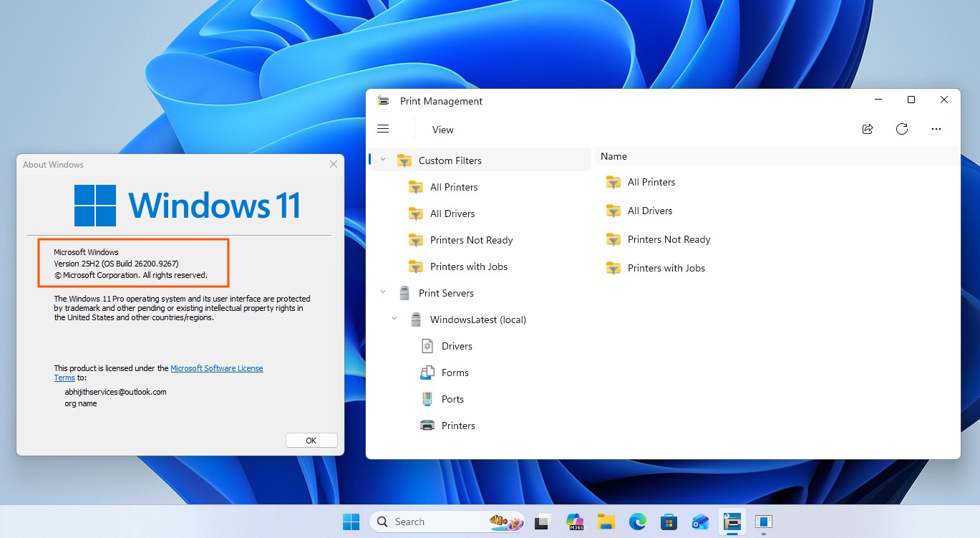
Task: Click the Share icon in Print Management toolbar
Action: coord(868,129)
